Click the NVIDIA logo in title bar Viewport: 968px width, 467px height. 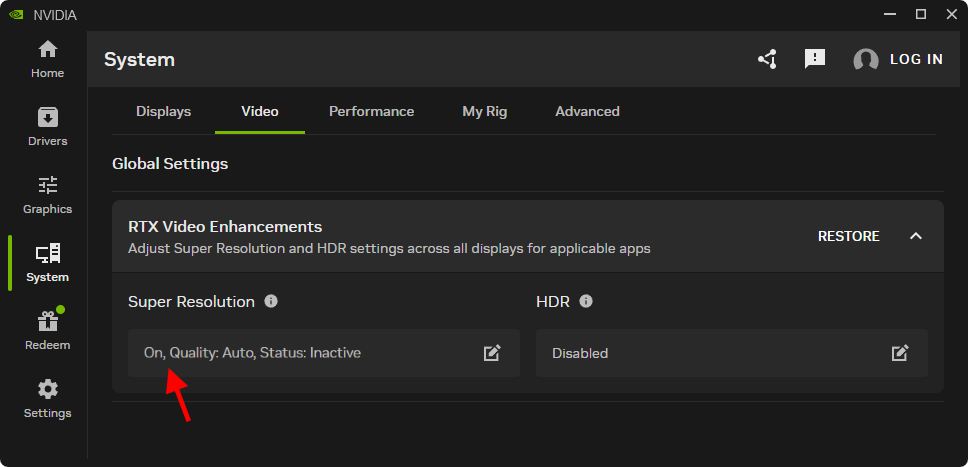pos(16,15)
